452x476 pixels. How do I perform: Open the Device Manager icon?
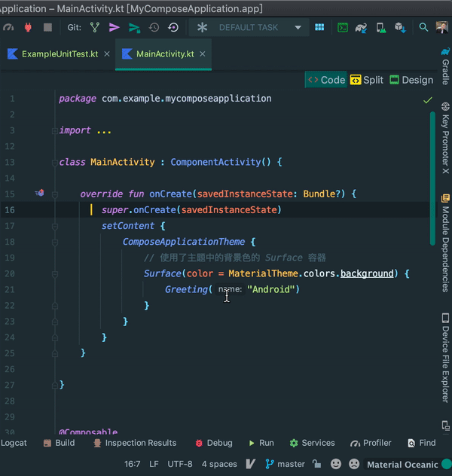pyautogui.click(x=381, y=28)
